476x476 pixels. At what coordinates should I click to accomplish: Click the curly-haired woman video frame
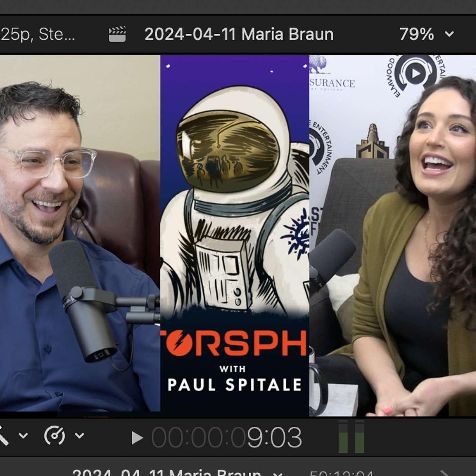tap(393, 235)
